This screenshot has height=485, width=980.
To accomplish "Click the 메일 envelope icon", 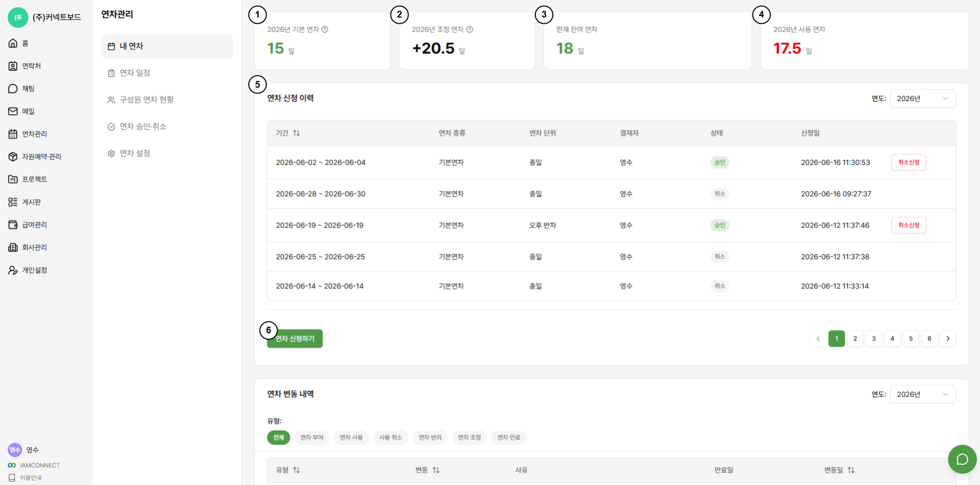I will 13,111.
